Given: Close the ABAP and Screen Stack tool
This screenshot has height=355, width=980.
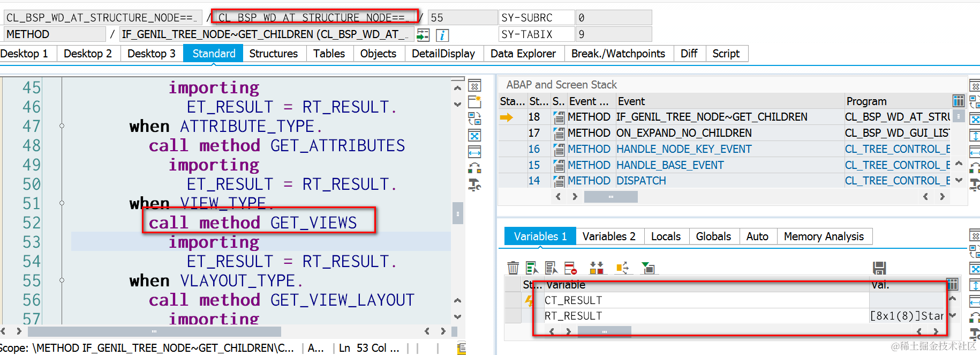Looking at the screenshot, I should coord(976,86).
